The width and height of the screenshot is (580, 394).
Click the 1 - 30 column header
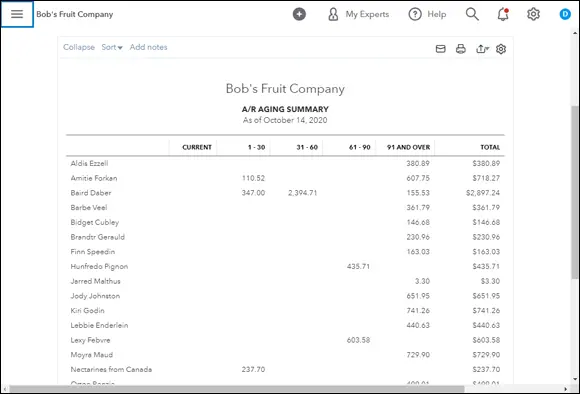tap(256, 147)
